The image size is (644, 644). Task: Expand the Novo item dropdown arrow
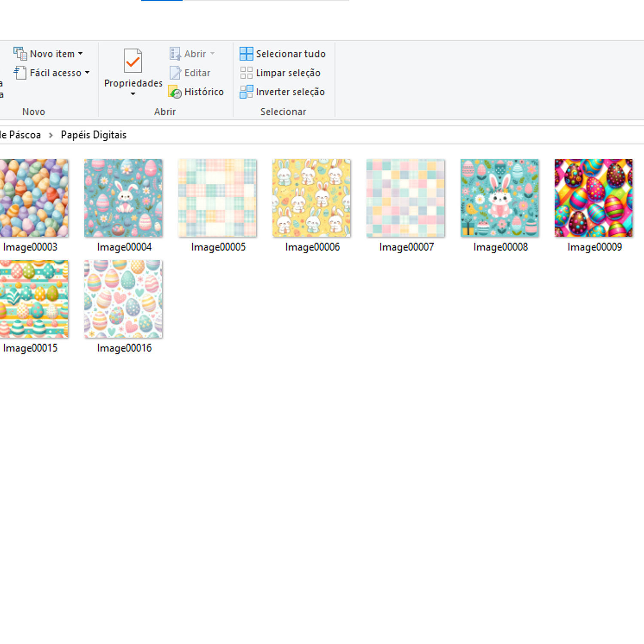[80, 54]
